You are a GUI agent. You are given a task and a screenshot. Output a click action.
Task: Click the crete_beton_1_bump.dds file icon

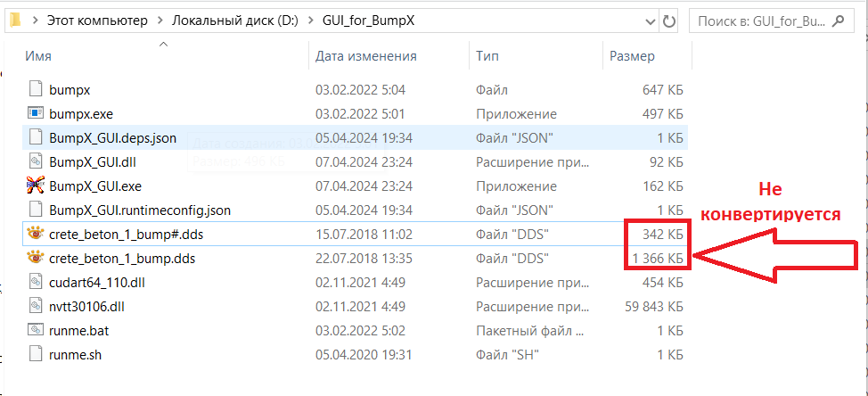click(x=36, y=258)
